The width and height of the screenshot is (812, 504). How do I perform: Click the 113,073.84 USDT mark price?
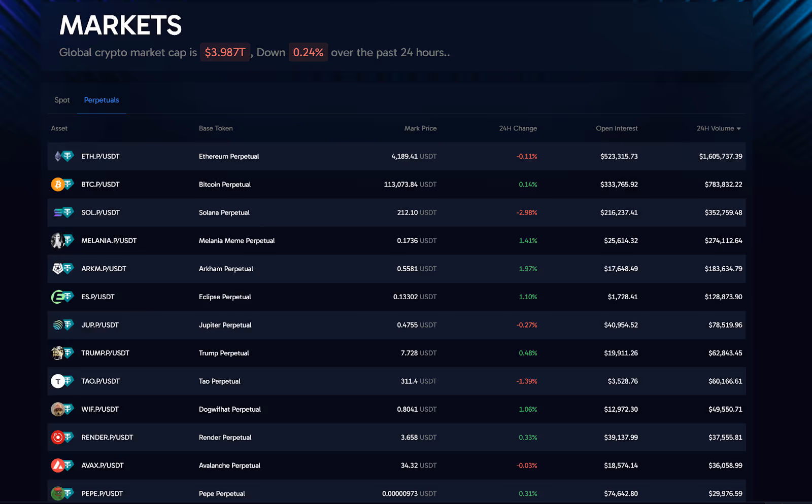410,185
